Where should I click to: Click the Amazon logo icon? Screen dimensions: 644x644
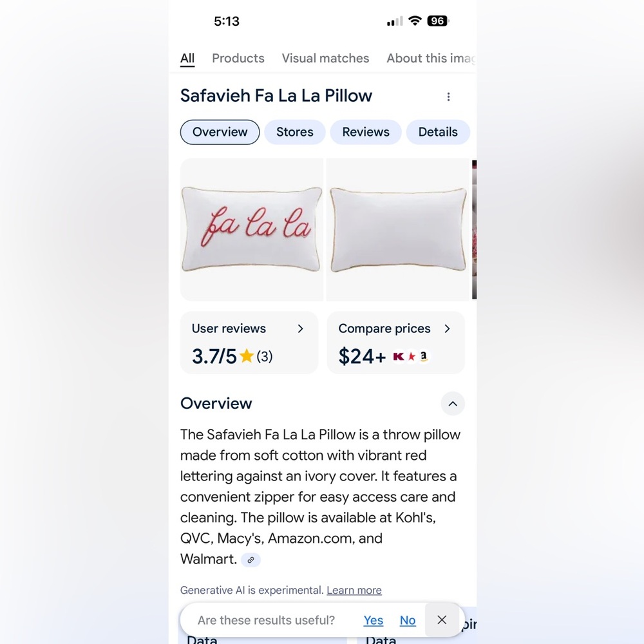tap(424, 356)
